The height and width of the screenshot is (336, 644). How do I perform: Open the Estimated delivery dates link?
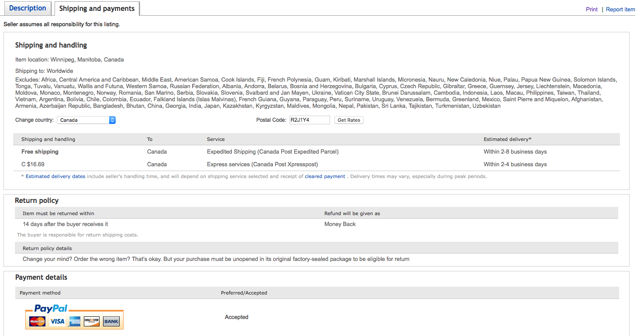click(x=55, y=177)
